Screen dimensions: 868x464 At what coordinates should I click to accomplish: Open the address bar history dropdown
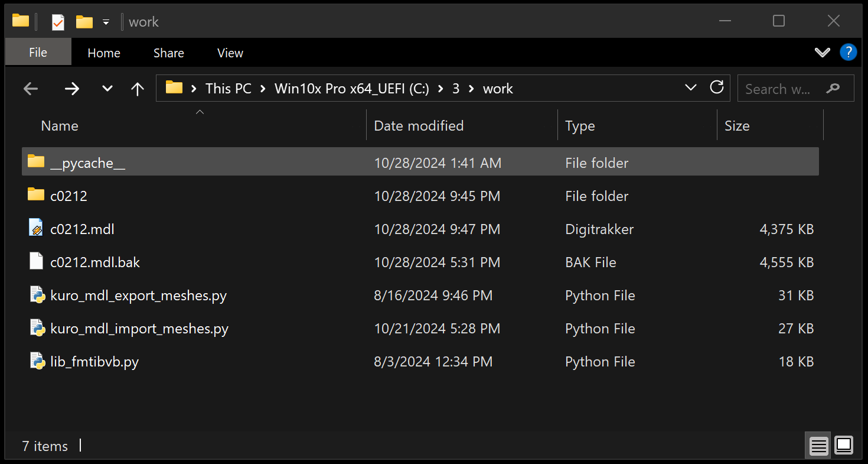click(690, 88)
